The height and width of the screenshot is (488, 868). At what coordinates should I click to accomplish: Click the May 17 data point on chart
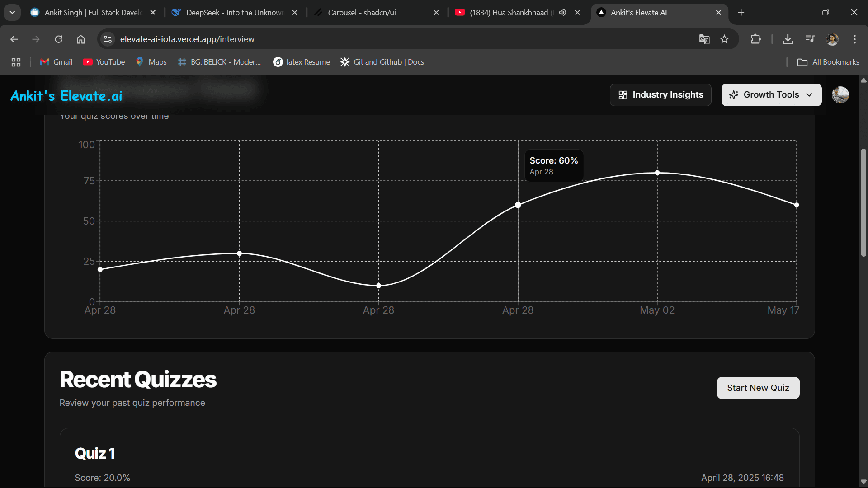[x=797, y=205]
